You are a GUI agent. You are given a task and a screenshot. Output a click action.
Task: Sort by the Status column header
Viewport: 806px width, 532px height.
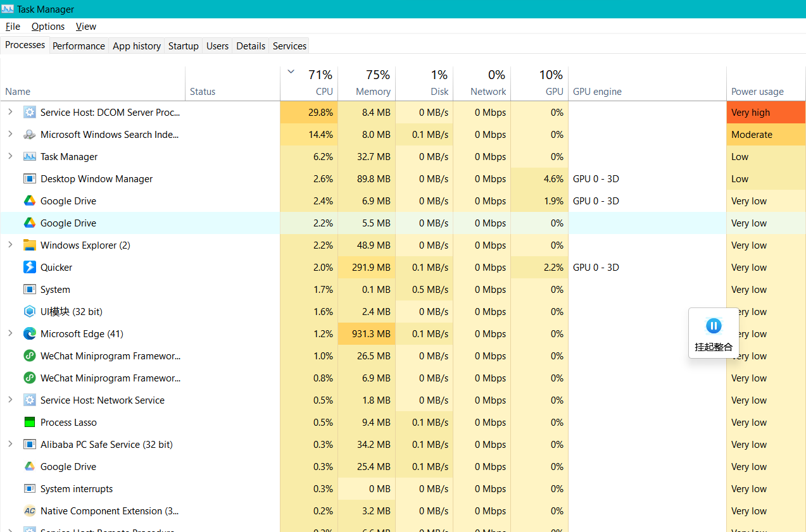pos(232,84)
